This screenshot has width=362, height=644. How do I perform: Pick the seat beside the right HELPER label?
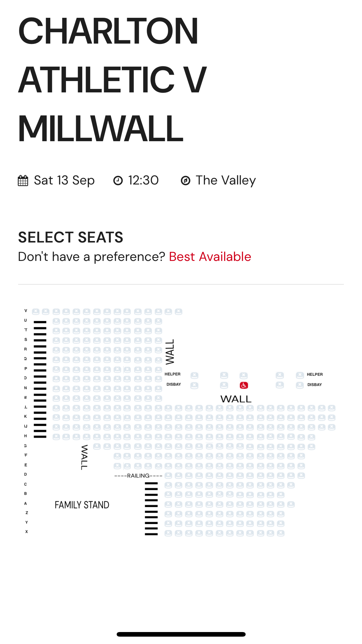(300, 375)
